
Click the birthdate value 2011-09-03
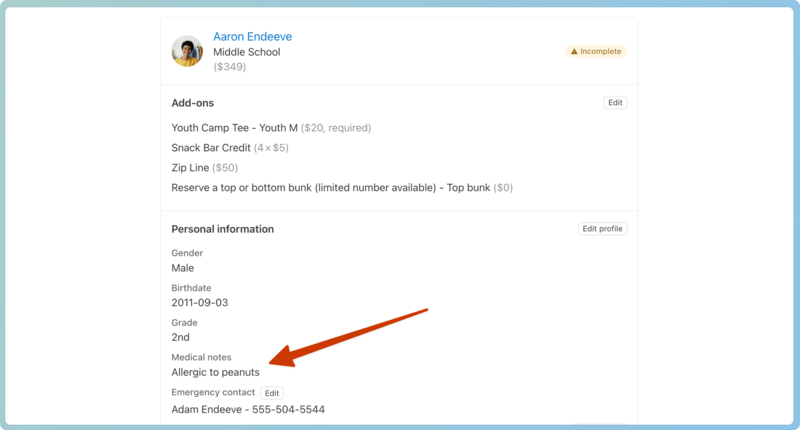[199, 303]
